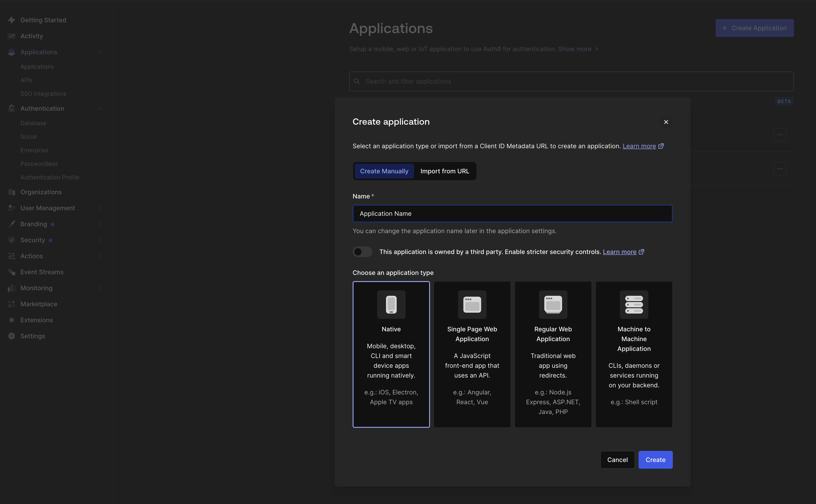Click the Activity chart icon in sidebar
This screenshot has height=504, width=816.
pos(12,36)
